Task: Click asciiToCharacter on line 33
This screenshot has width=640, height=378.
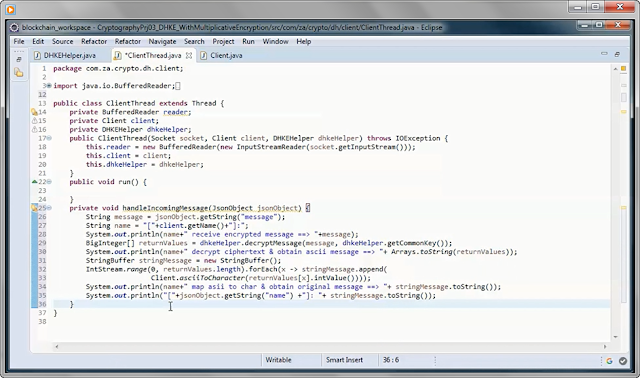Action: [212, 278]
